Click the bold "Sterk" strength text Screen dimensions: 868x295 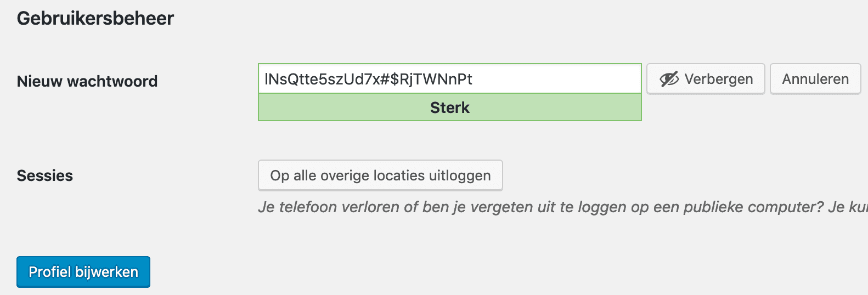click(x=449, y=107)
